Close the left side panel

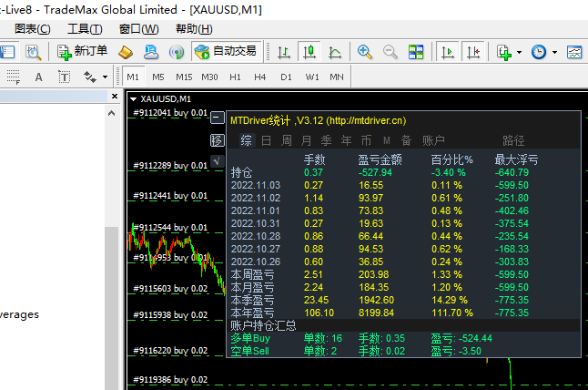pos(115,97)
